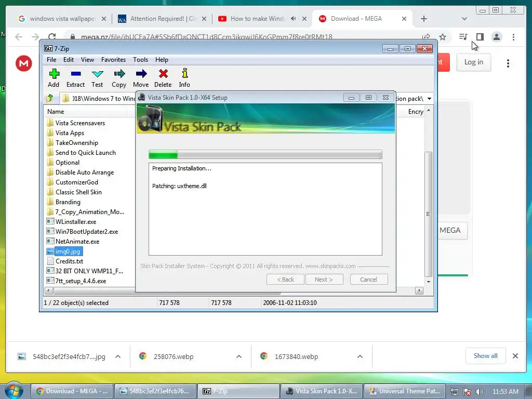Click the 7-Zip vertical scrollbar thumb
The height and width of the screenshot is (399, 532).
pos(428,215)
